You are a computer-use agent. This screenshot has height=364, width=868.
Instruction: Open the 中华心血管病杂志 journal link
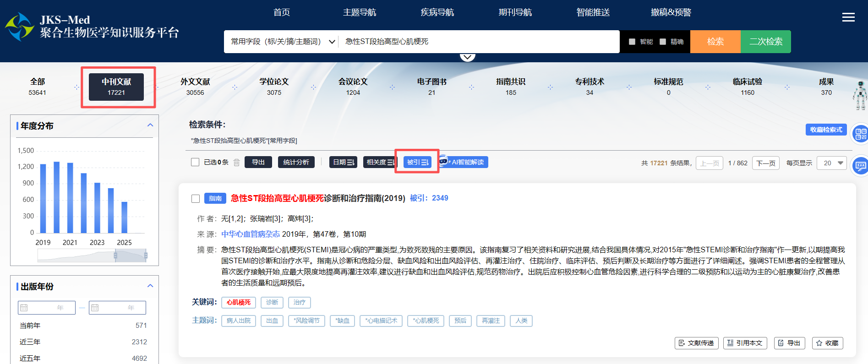tap(251, 234)
